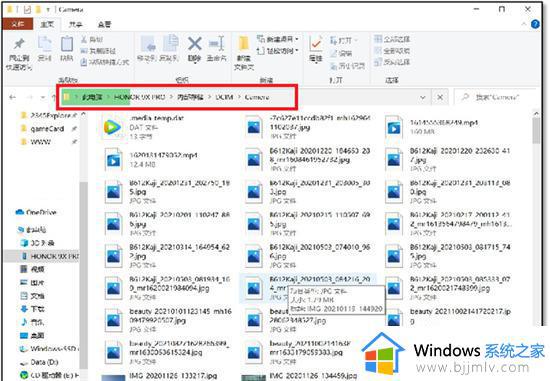
Task: Switch to the 查看 (View) ribbon tab
Action: 104,24
